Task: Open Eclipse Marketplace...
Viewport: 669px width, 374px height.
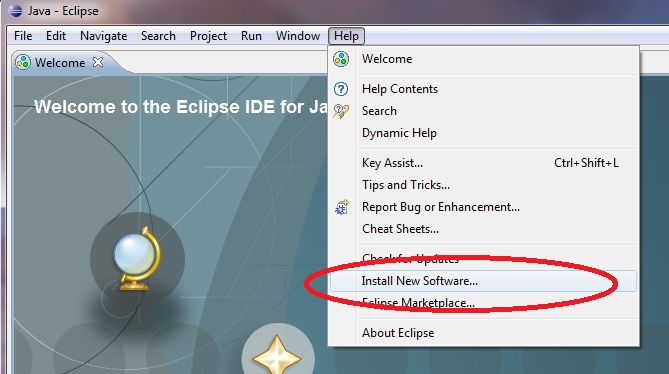Action: pos(483,303)
